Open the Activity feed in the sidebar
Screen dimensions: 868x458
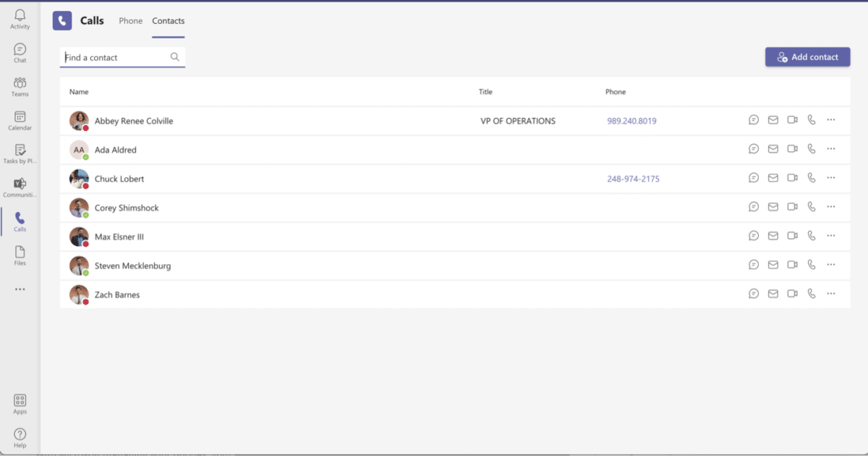pos(20,20)
